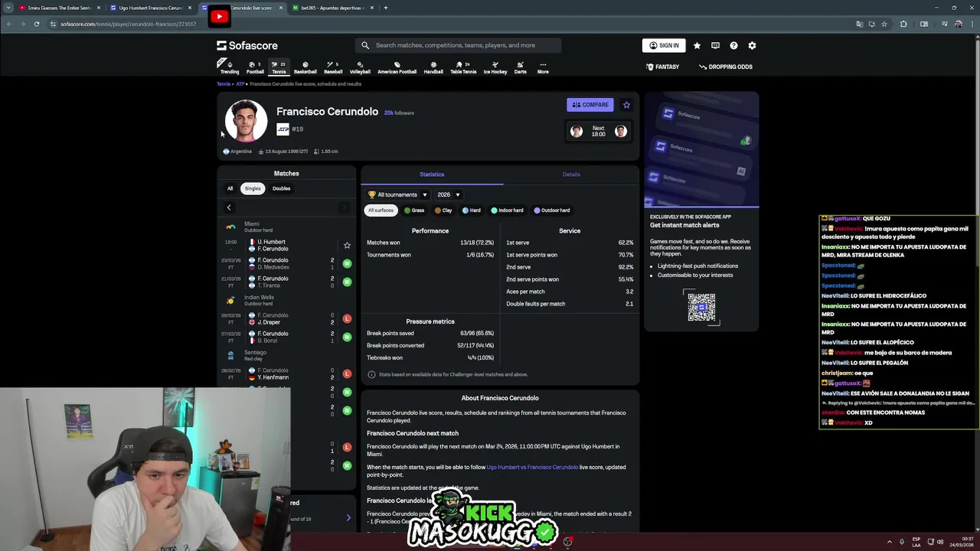Show All matches filter
This screenshot has height=551, width=980.
tap(230, 188)
